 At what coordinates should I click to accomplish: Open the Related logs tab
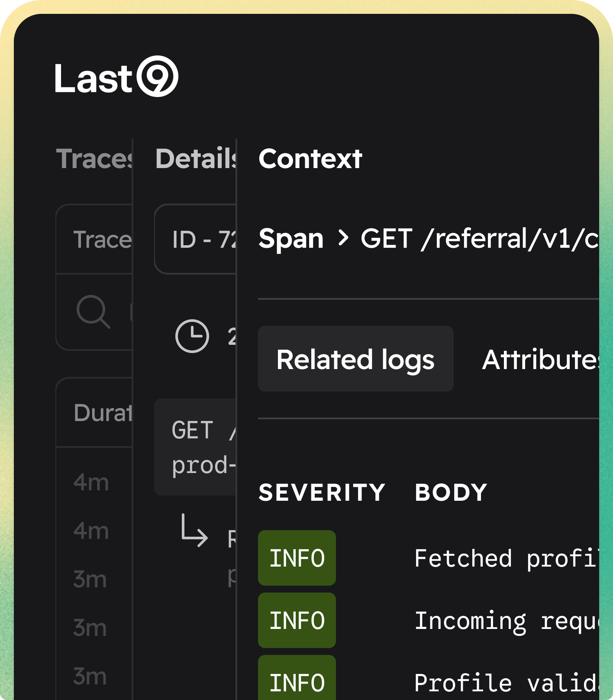[x=355, y=359]
